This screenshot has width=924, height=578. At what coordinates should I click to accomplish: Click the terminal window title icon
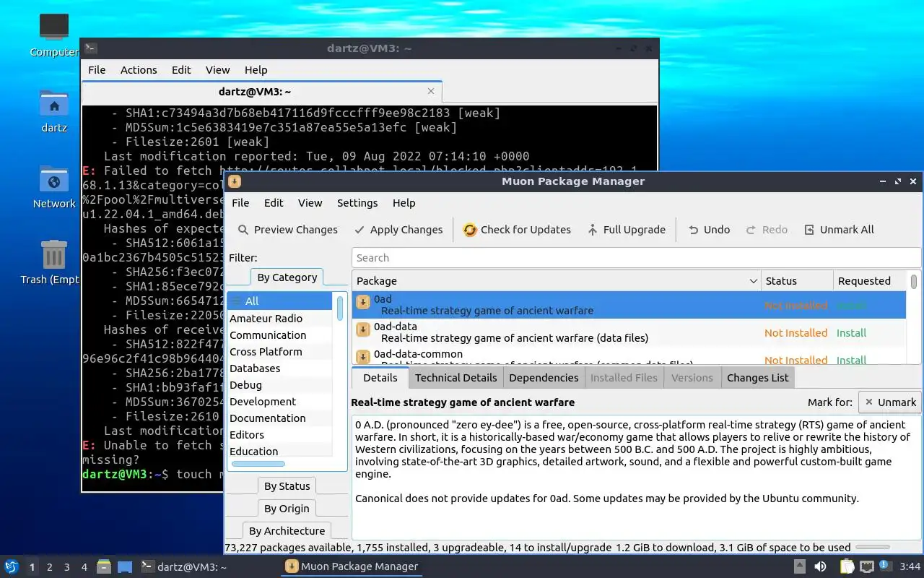[x=90, y=48]
